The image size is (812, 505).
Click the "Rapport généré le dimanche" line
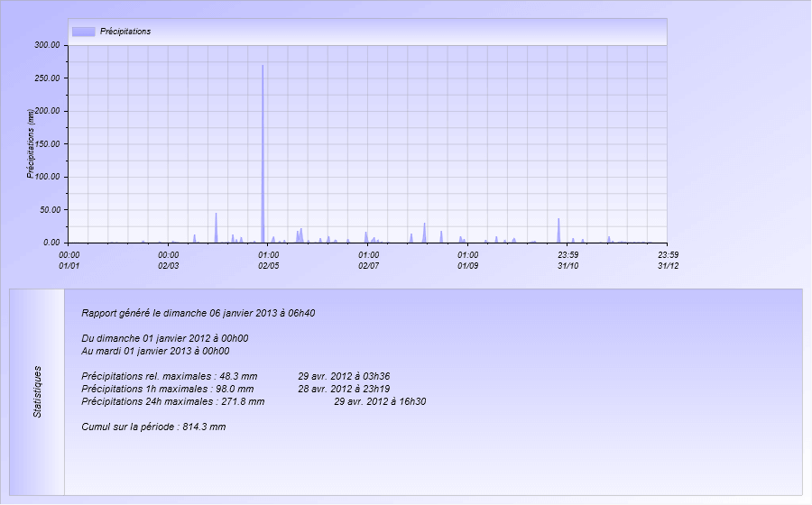coord(198,314)
